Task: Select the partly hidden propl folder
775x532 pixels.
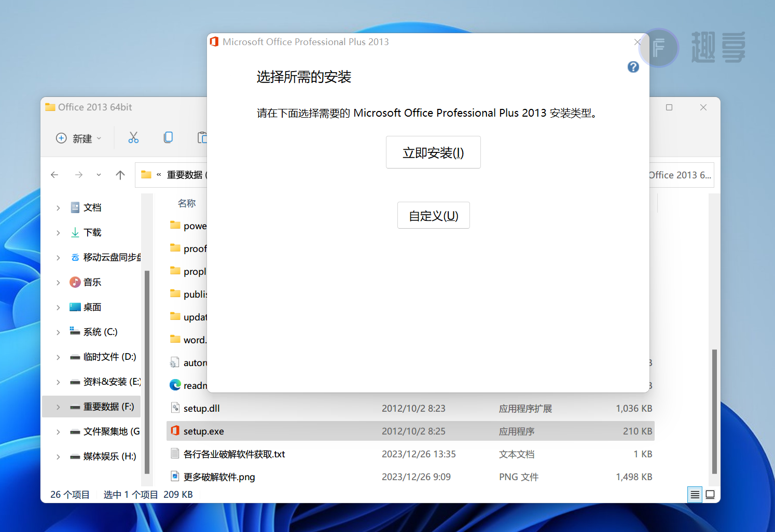Action: coord(188,271)
